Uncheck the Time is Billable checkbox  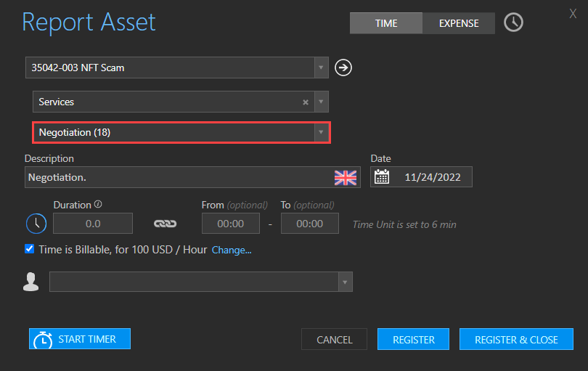click(29, 249)
